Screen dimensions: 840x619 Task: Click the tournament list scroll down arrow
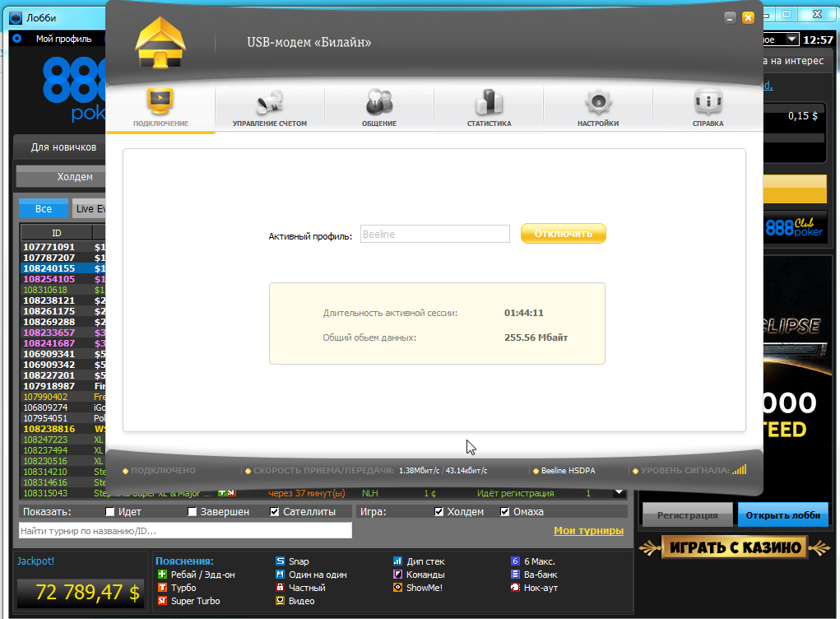coord(620,492)
